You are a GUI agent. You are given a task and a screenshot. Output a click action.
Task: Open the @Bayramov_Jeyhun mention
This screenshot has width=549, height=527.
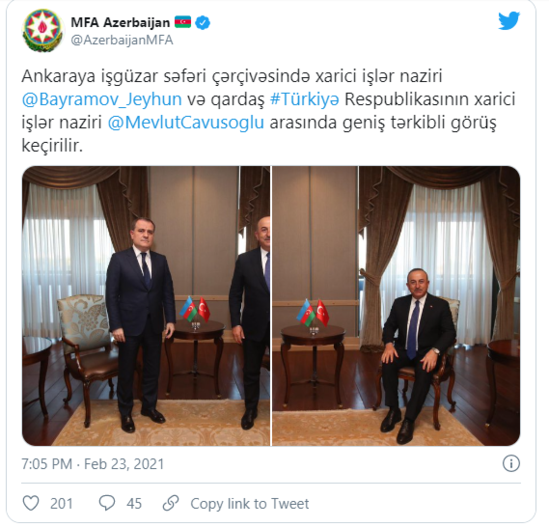(x=102, y=99)
